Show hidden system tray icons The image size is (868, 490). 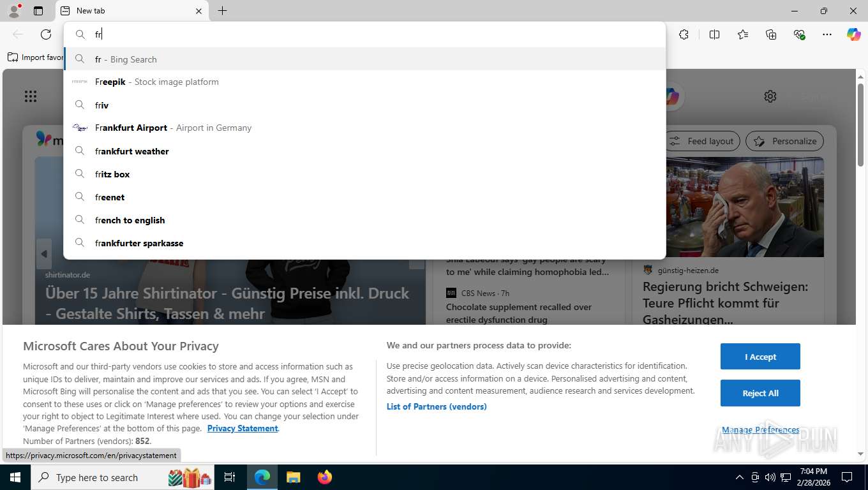pos(740,477)
